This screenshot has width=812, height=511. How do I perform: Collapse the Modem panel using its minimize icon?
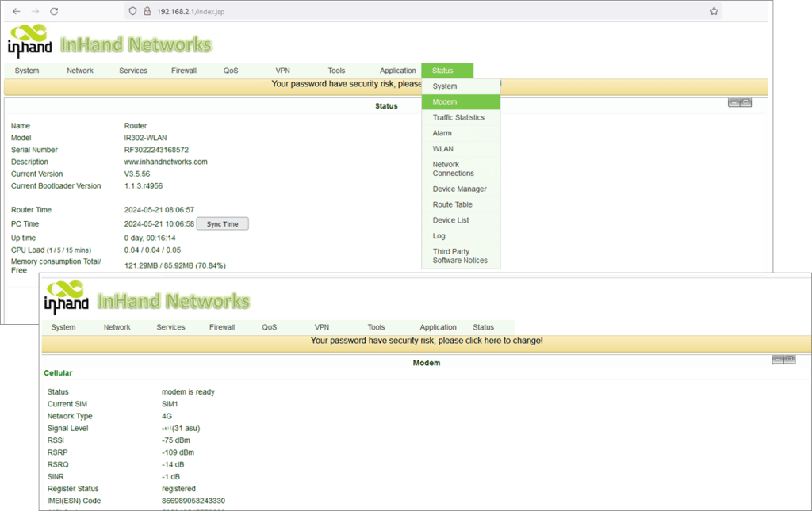click(x=778, y=360)
